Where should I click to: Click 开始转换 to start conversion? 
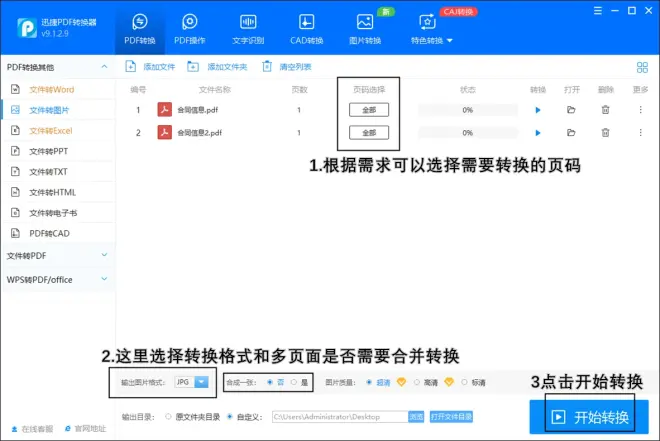(589, 417)
